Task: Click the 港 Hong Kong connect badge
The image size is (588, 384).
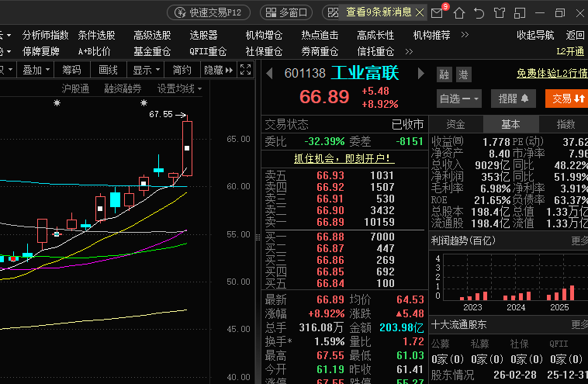Action: point(464,74)
